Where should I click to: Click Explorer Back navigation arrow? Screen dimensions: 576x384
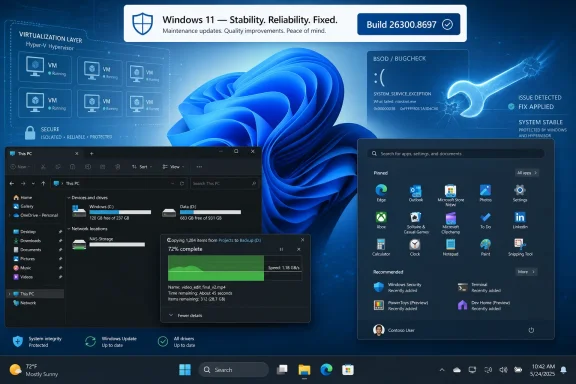click(12, 183)
